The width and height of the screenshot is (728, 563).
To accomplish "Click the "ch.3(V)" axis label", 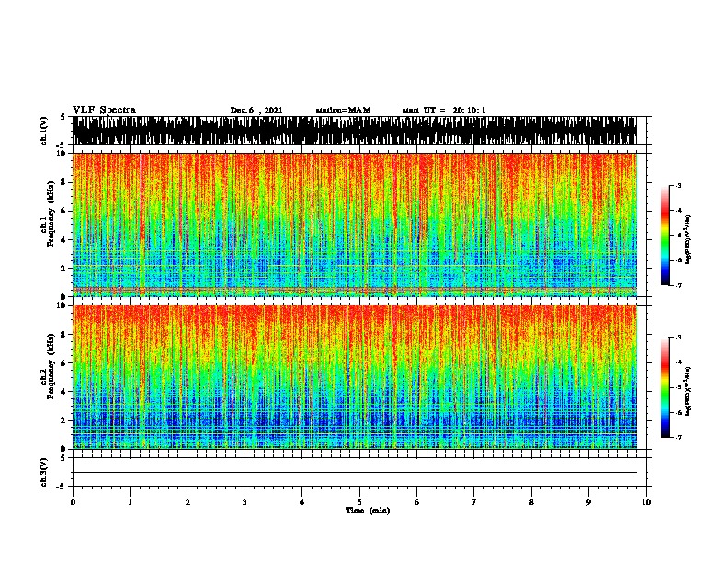I will (44, 472).
